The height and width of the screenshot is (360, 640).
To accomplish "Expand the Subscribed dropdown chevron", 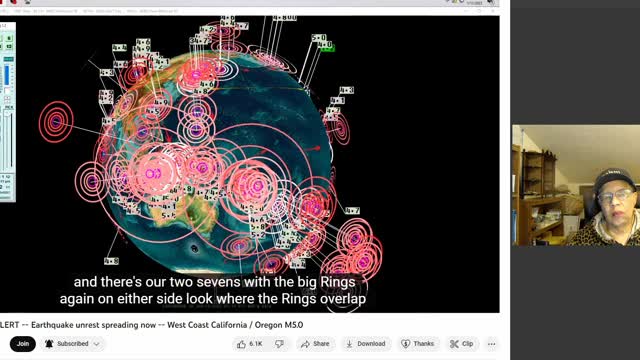I will pyautogui.click(x=97, y=344).
